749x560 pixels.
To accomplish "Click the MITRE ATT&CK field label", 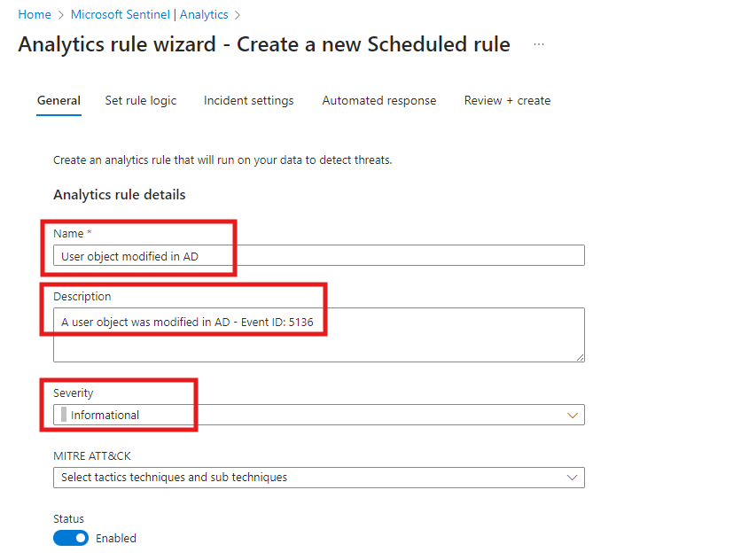I will pos(92,456).
